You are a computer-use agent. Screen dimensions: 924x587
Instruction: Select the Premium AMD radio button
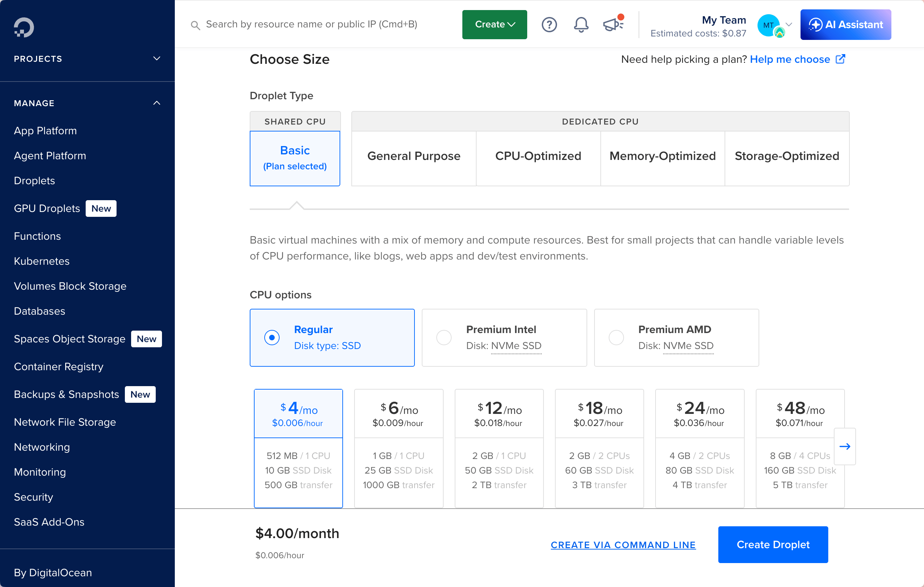pos(616,338)
